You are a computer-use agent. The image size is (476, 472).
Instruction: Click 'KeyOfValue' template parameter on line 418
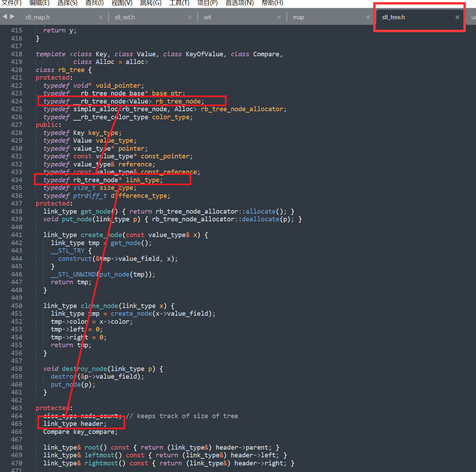pos(204,54)
